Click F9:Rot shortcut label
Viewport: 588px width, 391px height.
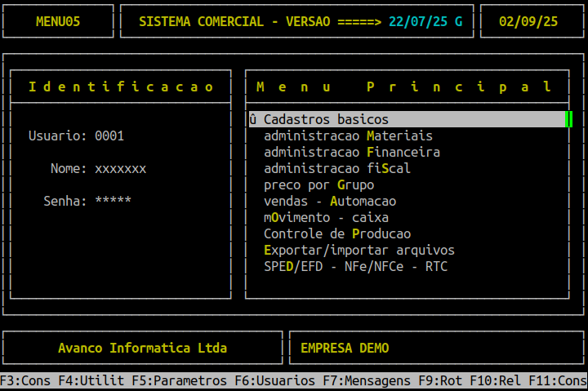(440, 381)
